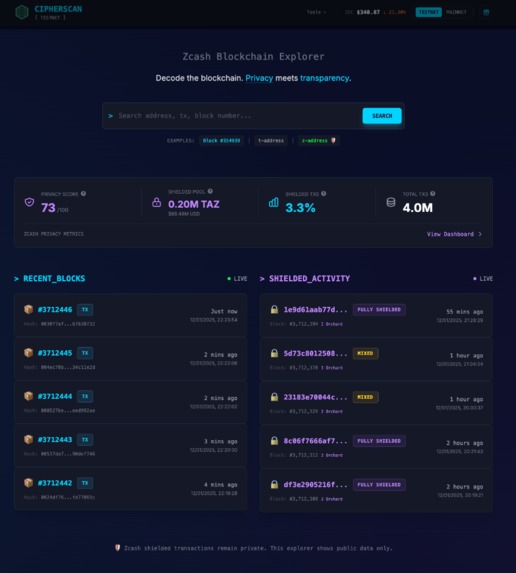
Task: Click the 3.3% shielded TXs value
Action: pyautogui.click(x=300, y=208)
